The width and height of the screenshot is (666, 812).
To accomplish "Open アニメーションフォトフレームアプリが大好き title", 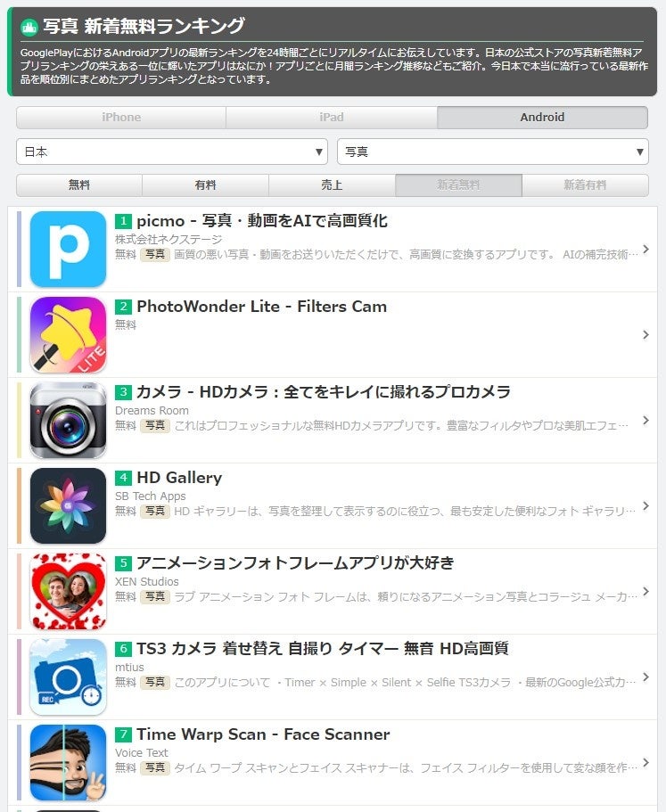I will tap(295, 563).
